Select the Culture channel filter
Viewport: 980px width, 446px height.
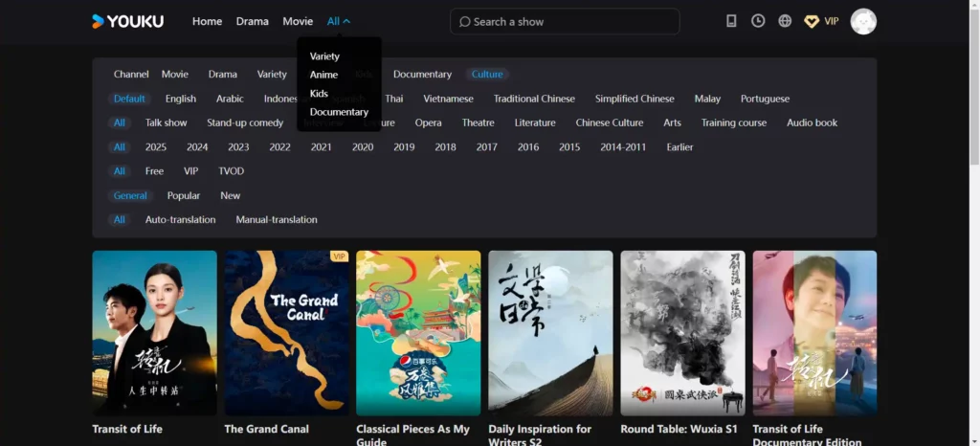(487, 75)
